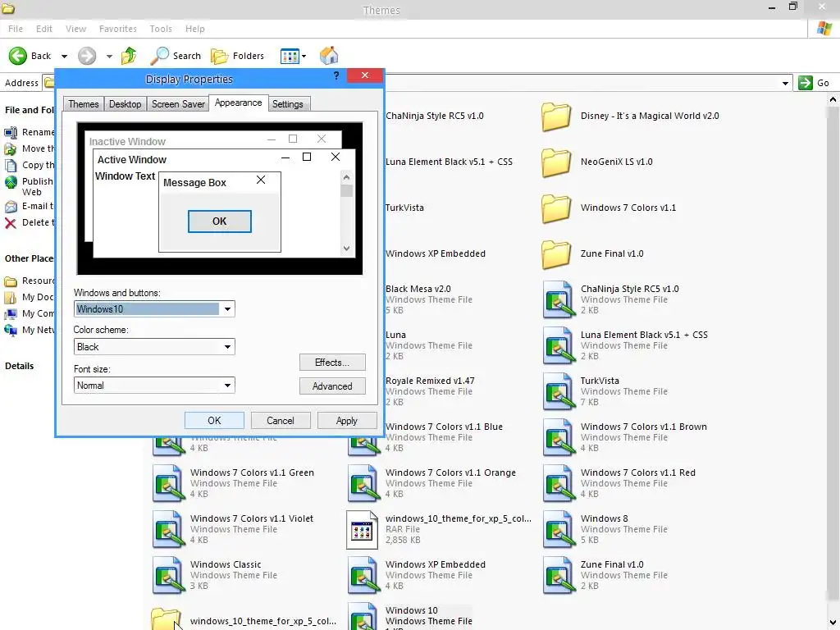Screen dimensions: 840x630
Task: Click Cancel in Display Properties
Action: (281, 421)
